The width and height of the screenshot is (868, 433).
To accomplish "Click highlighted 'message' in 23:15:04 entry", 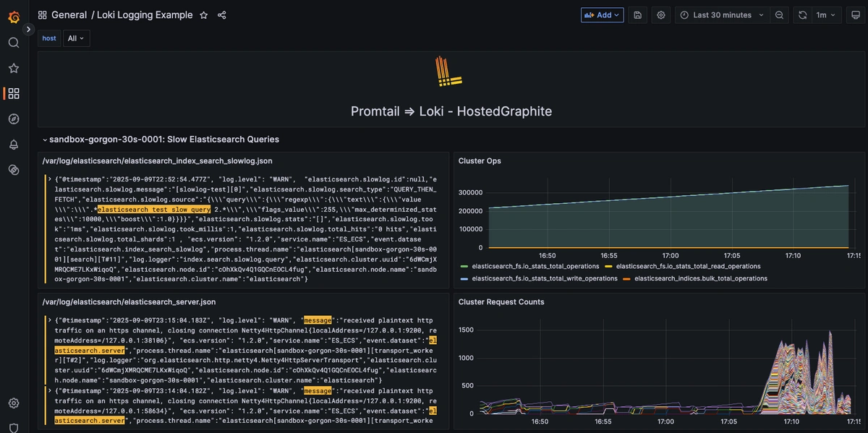I will tap(318, 320).
